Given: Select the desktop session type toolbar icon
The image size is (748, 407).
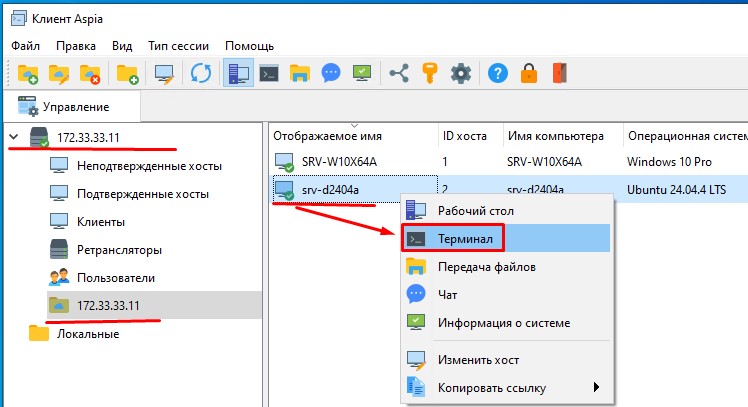Looking at the screenshot, I should pyautogui.click(x=239, y=73).
